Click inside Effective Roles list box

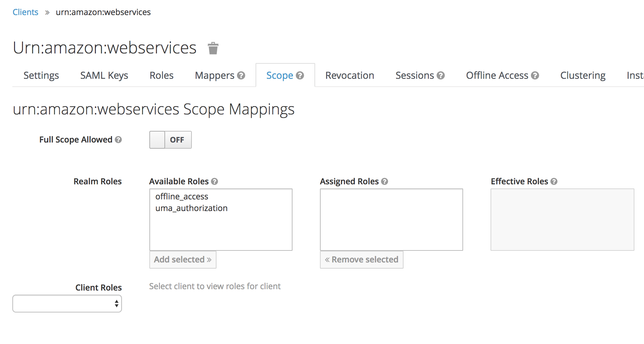point(562,220)
